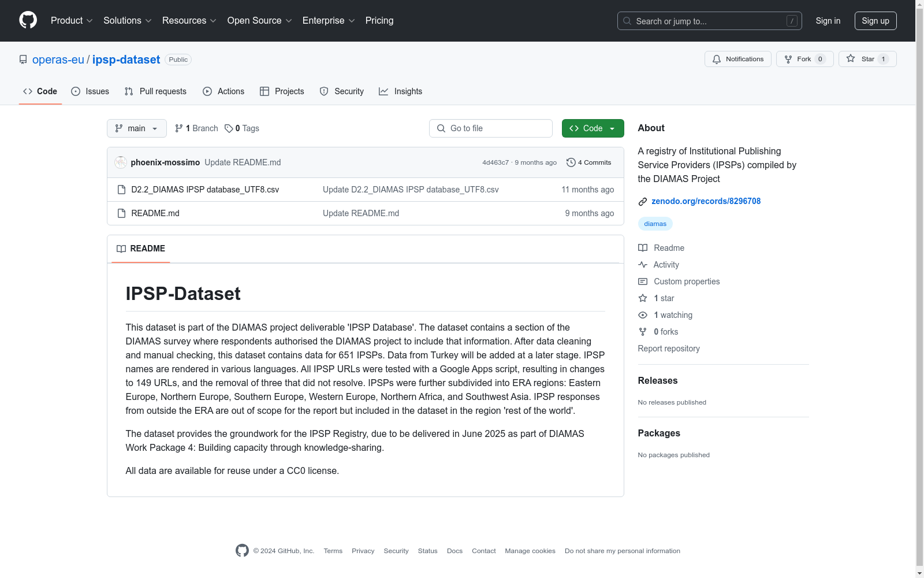Click Do not share my personal information
924x578 pixels.
coord(623,551)
